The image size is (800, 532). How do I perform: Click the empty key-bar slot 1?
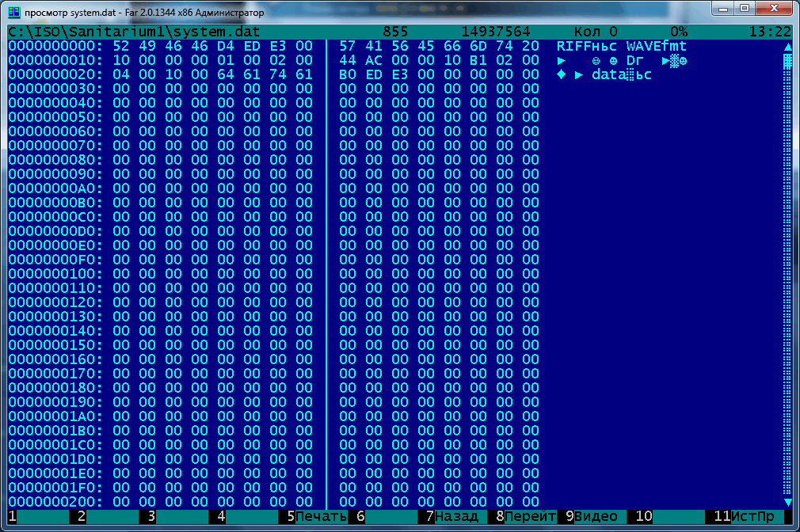pyautogui.click(x=39, y=516)
